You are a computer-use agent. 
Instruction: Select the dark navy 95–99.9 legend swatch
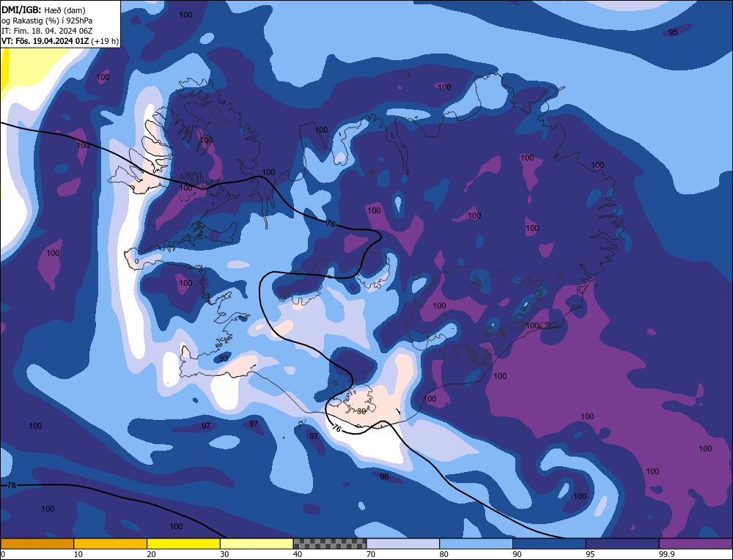tap(622, 543)
